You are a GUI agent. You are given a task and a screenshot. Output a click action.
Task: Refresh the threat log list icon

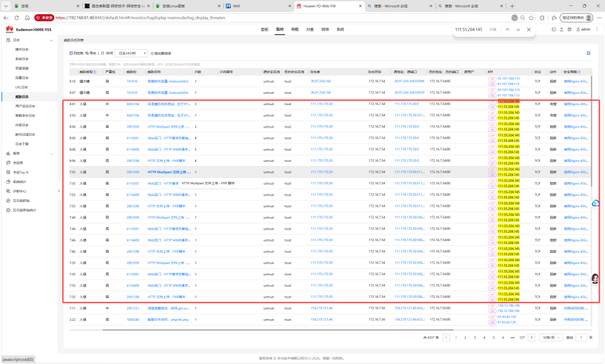pyautogui.click(x=103, y=53)
